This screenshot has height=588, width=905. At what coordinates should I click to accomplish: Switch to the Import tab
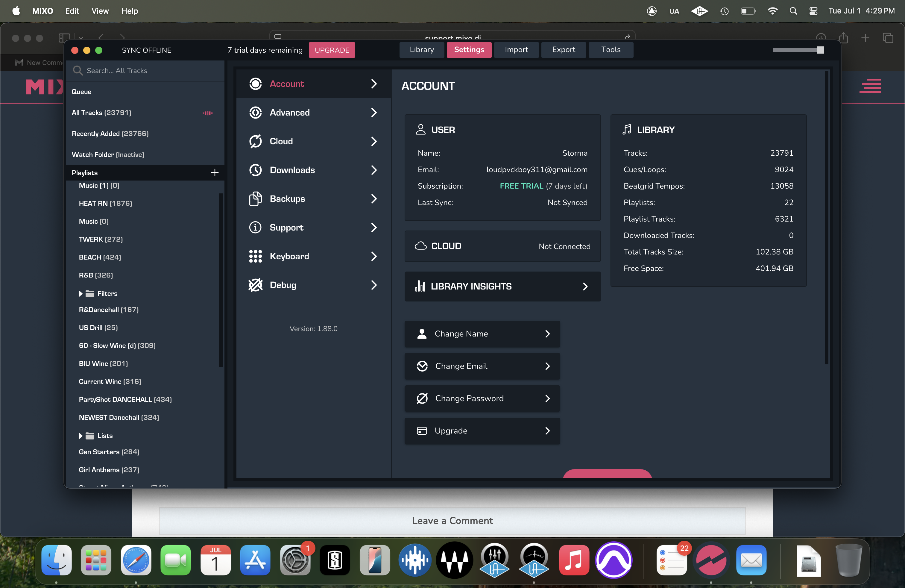pos(516,50)
